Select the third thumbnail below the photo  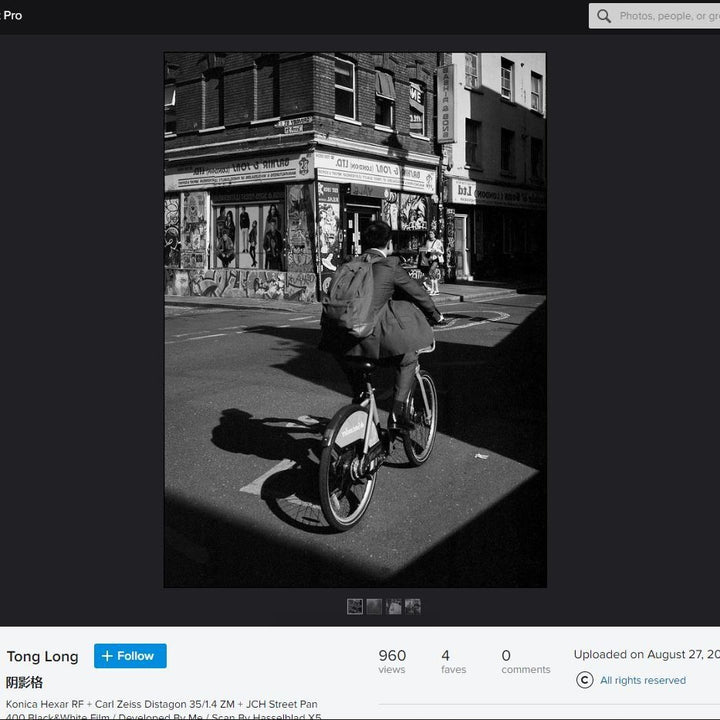[393, 606]
